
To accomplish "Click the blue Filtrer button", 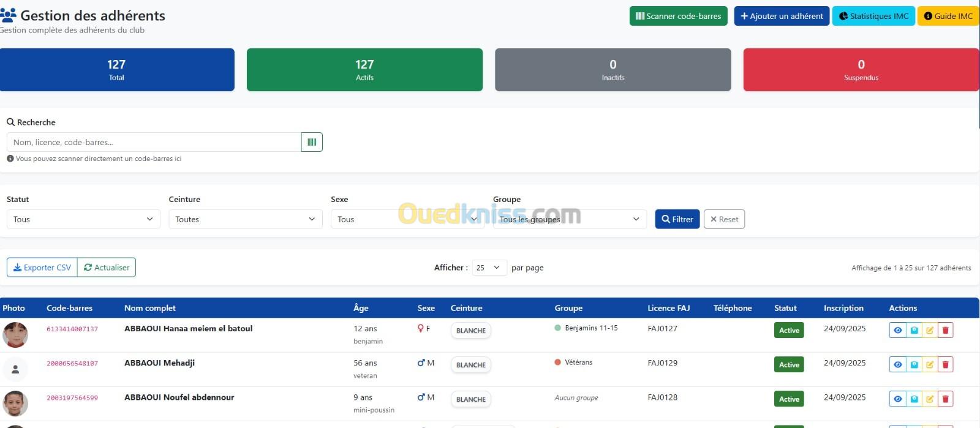I will click(x=677, y=219).
